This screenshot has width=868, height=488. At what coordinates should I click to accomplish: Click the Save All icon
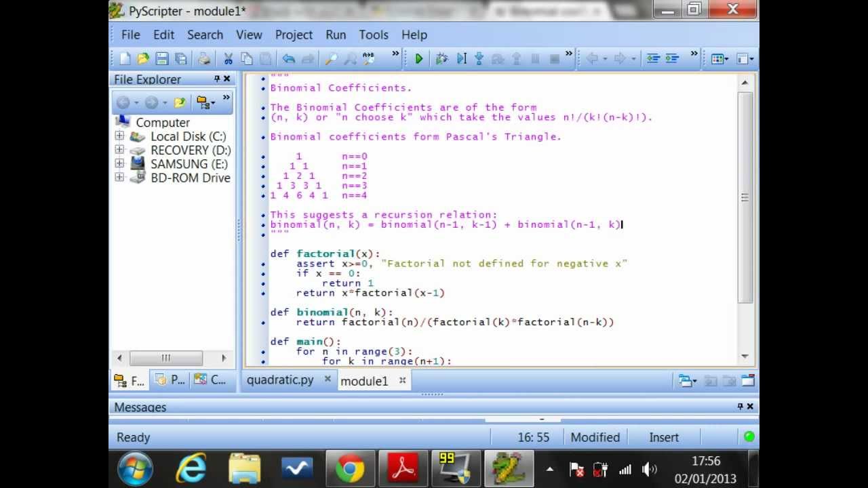pyautogui.click(x=181, y=59)
